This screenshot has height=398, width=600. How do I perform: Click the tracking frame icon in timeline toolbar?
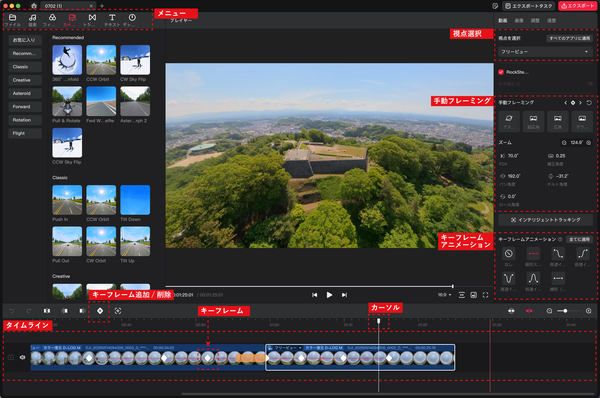tap(118, 311)
